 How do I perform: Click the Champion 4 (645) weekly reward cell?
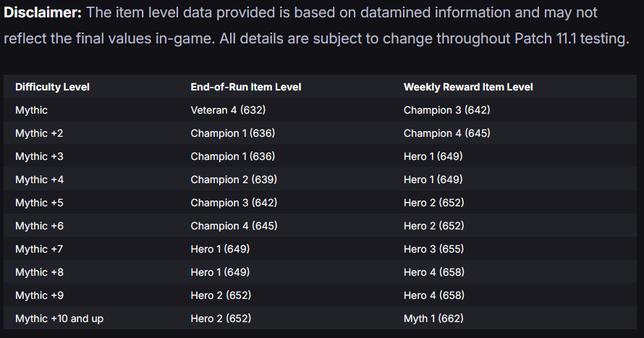[x=447, y=133]
